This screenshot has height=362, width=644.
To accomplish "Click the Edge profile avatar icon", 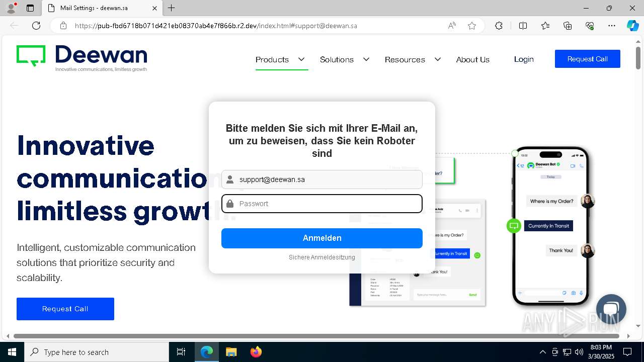I will pos(11,8).
